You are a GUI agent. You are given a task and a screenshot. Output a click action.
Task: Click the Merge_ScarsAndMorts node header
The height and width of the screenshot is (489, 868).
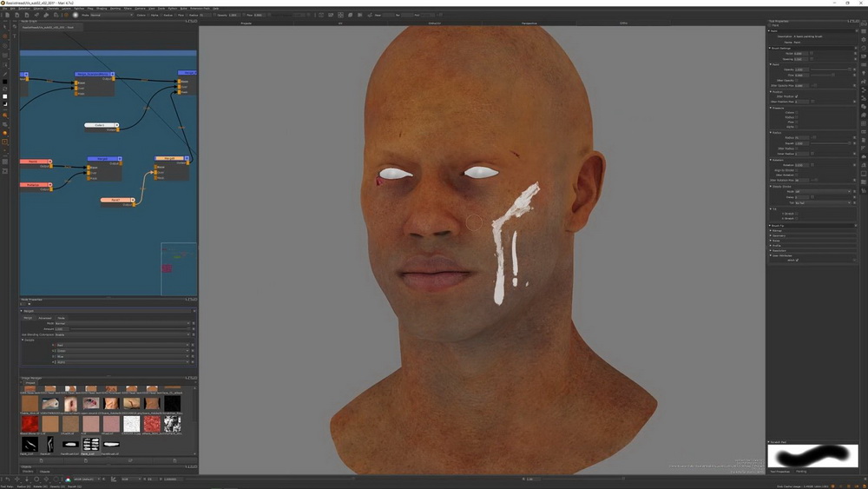coord(94,74)
